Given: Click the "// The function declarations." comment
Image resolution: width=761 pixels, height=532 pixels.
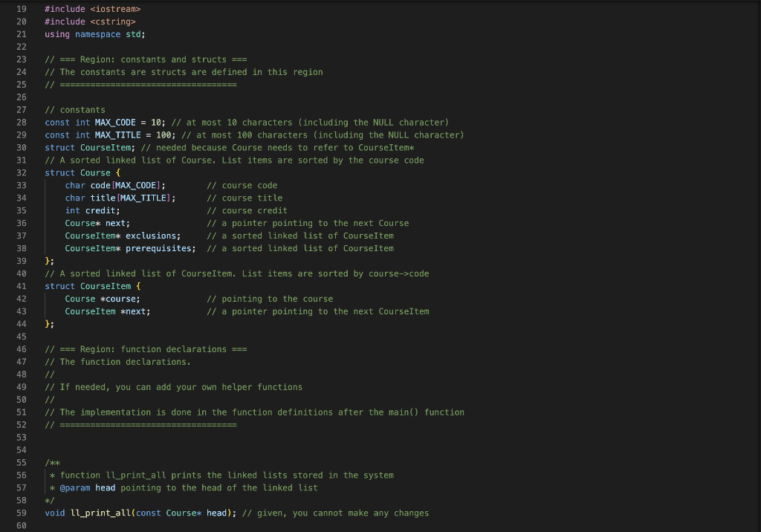Looking at the screenshot, I should pyautogui.click(x=117, y=363).
